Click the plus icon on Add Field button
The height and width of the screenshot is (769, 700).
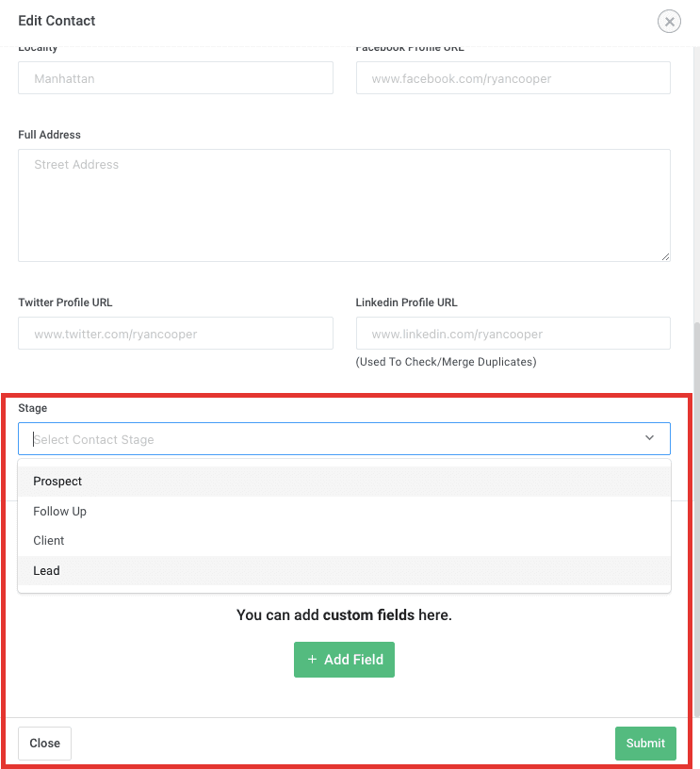tap(312, 659)
